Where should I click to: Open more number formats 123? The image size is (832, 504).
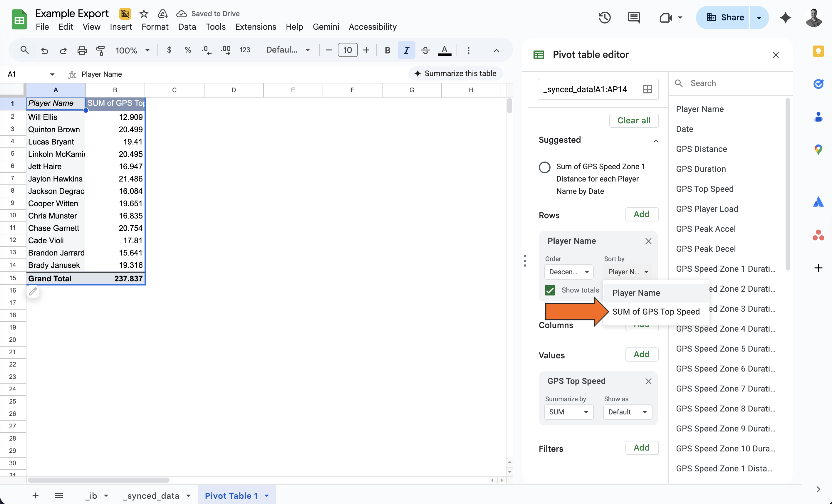[x=245, y=50]
